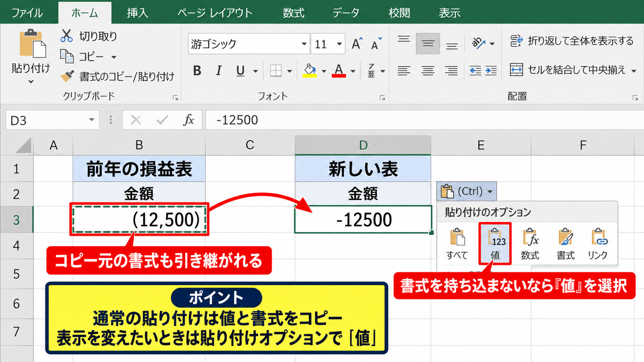Apply red font color A
644x362 pixels.
click(x=339, y=71)
